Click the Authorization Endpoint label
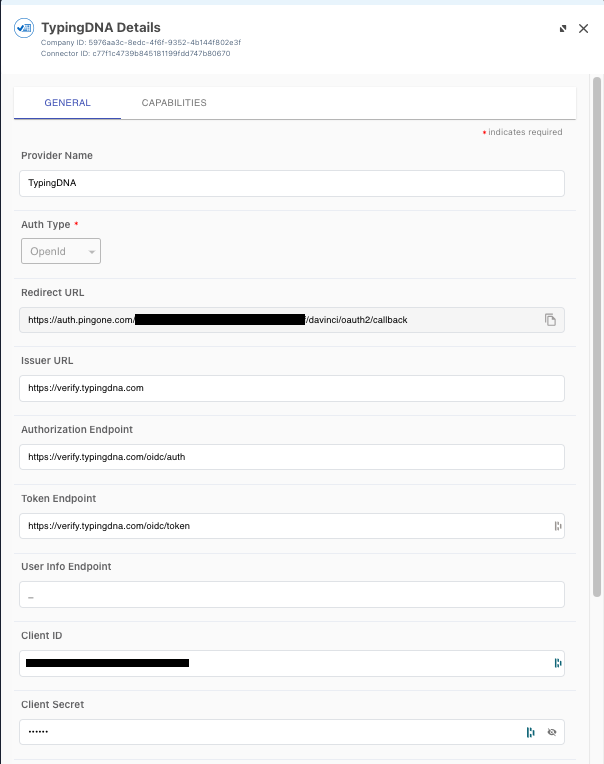604x764 pixels. click(77, 429)
